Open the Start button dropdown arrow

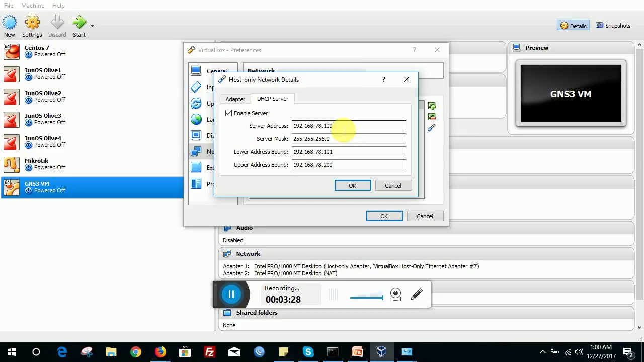92,25
